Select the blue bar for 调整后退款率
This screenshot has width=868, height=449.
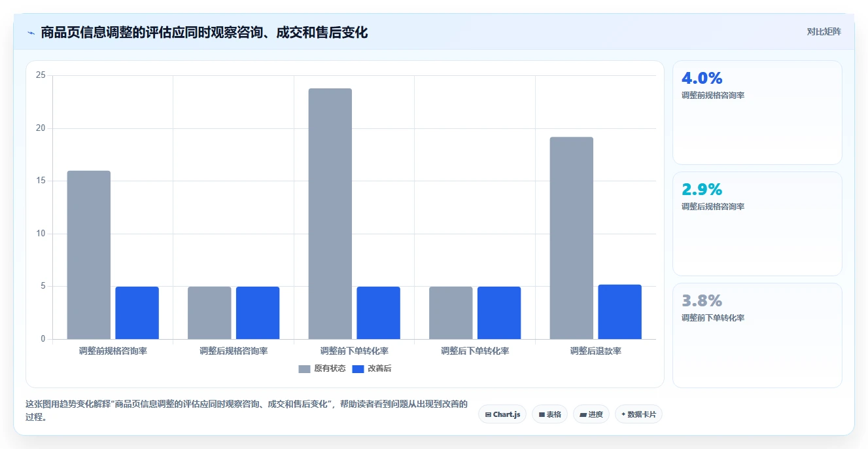[x=620, y=312]
